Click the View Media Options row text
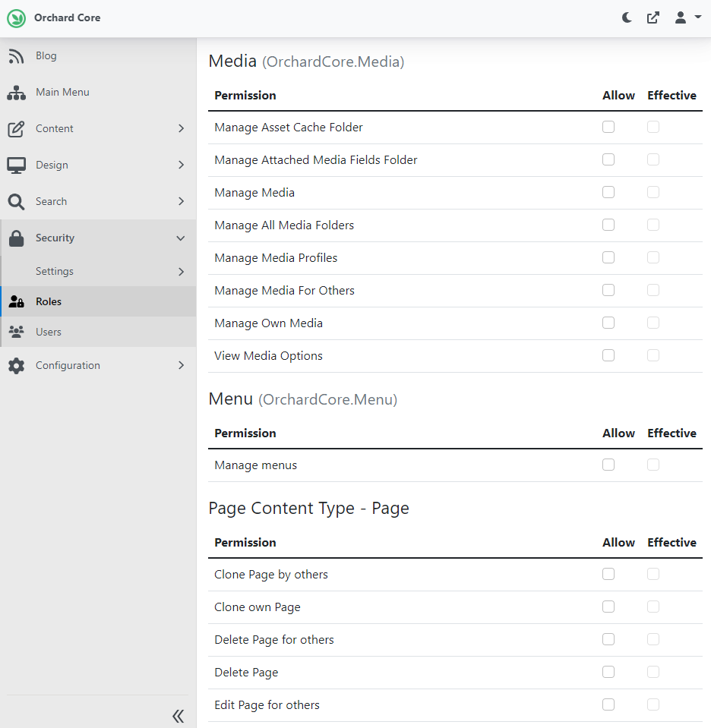711x728 pixels. tap(269, 355)
